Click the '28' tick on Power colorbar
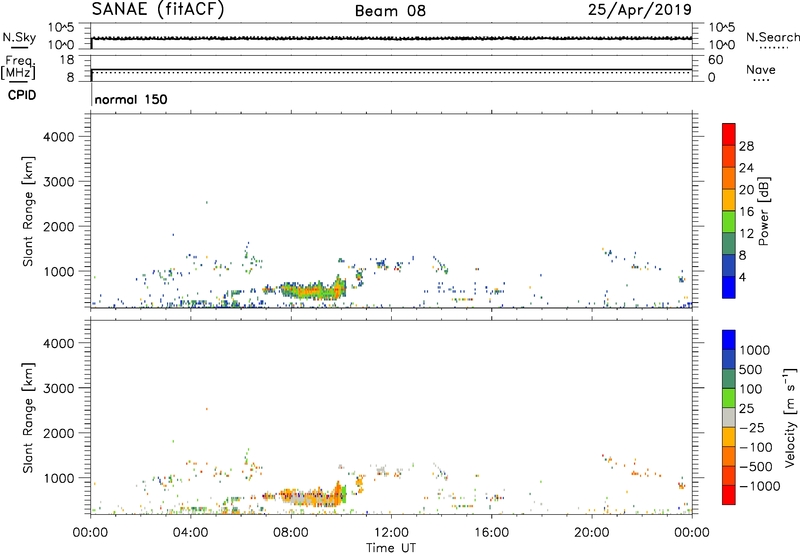Image resolution: width=800 pixels, height=554 pixels. (x=746, y=146)
